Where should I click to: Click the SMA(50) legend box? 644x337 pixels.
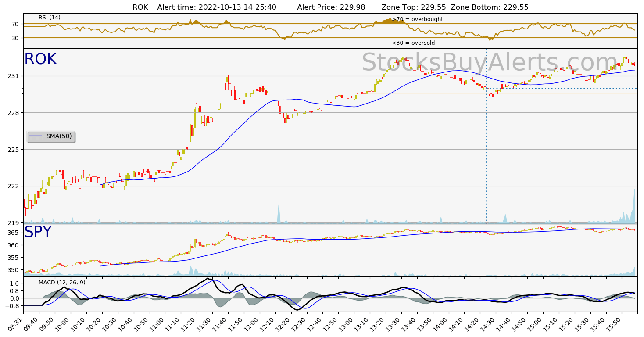[x=51, y=136]
